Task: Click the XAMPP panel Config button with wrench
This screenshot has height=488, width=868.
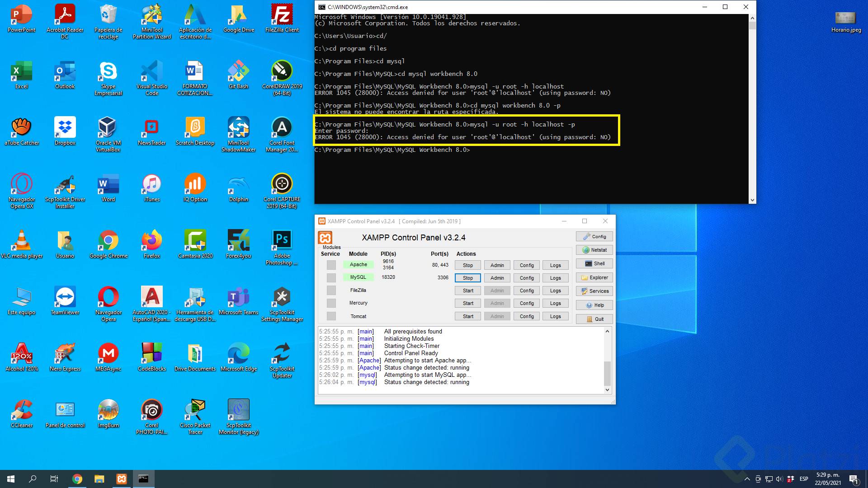Action: coord(594,236)
